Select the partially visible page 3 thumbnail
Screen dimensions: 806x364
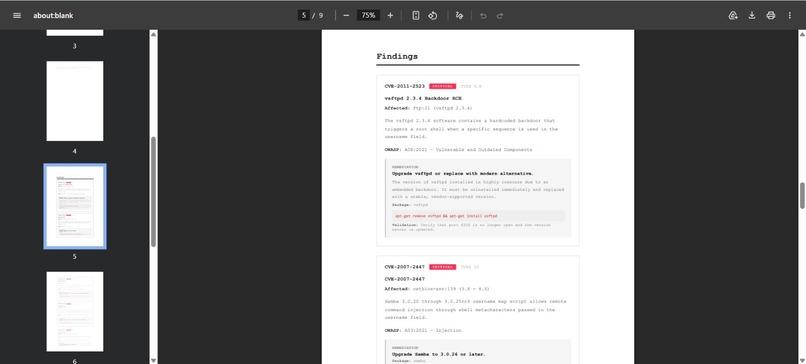click(x=75, y=32)
